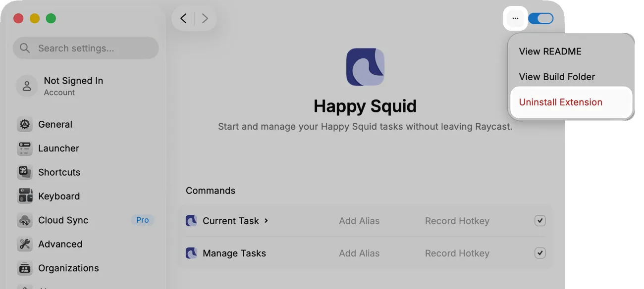
Task: Click the account avatar icon
Action: coord(27,86)
